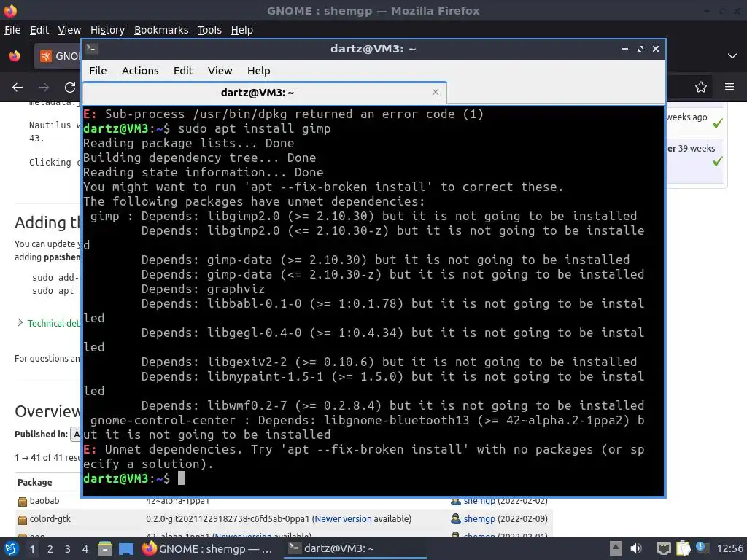Expand Technical details disclosure triangle
The height and width of the screenshot is (560, 747).
[x=20, y=323]
